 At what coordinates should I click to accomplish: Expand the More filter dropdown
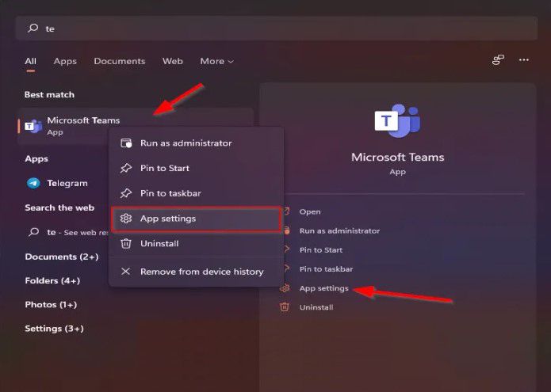(x=216, y=61)
